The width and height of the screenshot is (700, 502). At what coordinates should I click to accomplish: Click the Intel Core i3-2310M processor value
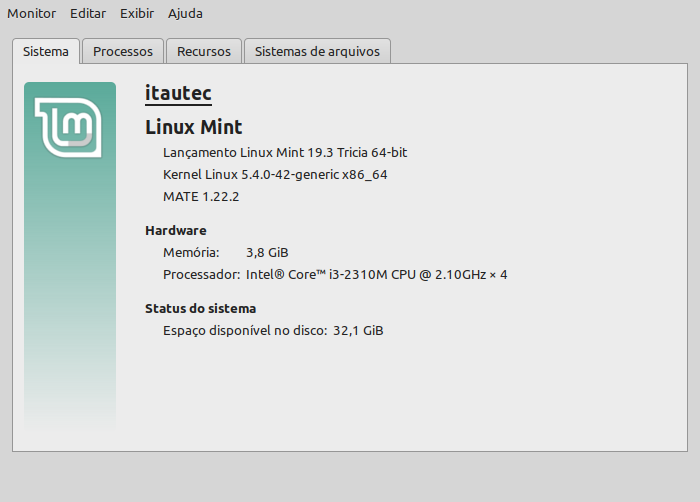coord(376,274)
